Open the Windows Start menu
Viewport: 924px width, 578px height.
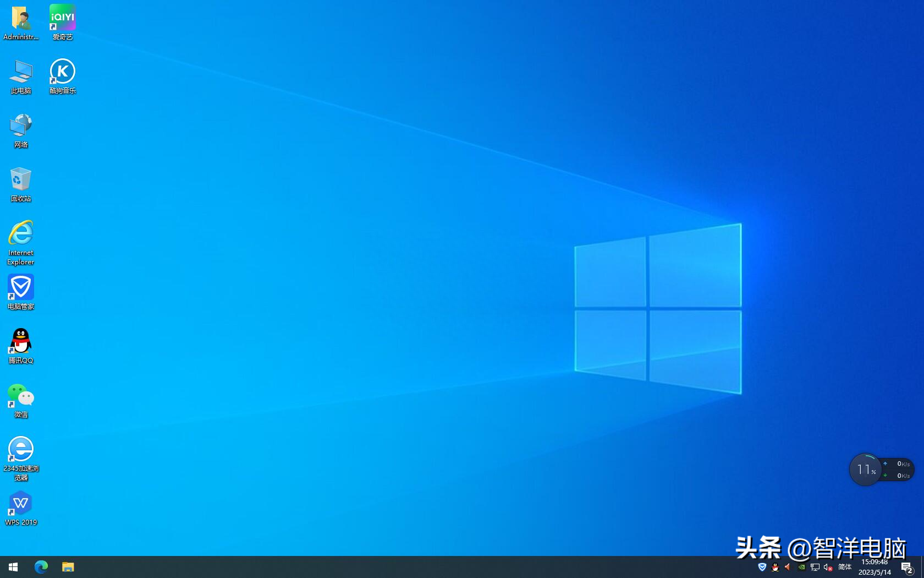(x=13, y=566)
